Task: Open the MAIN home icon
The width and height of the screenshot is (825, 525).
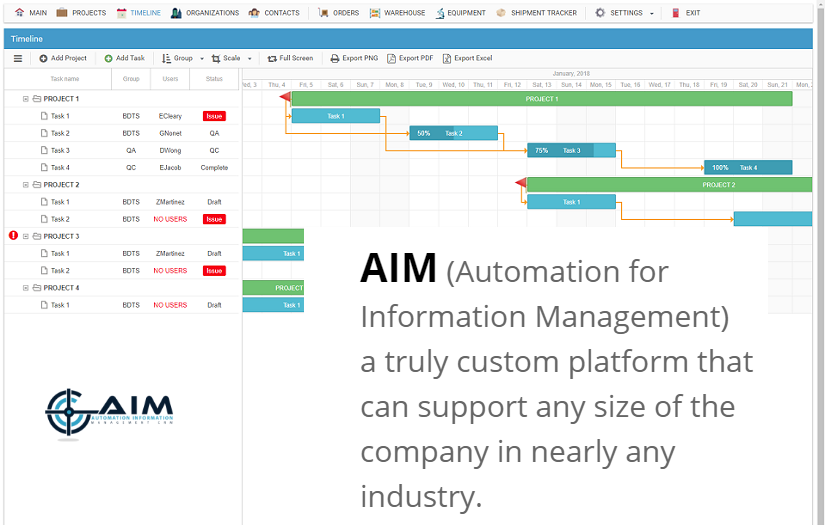Action: point(19,13)
